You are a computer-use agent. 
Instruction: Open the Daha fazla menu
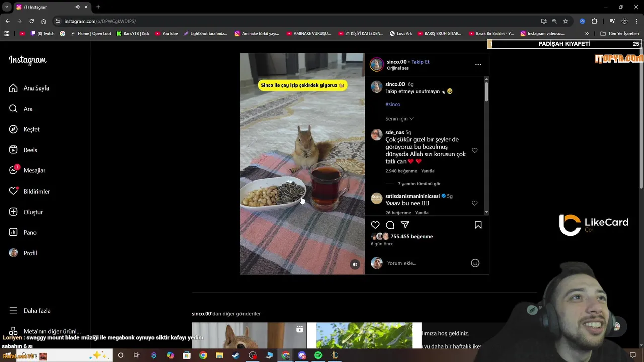pyautogui.click(x=30, y=310)
